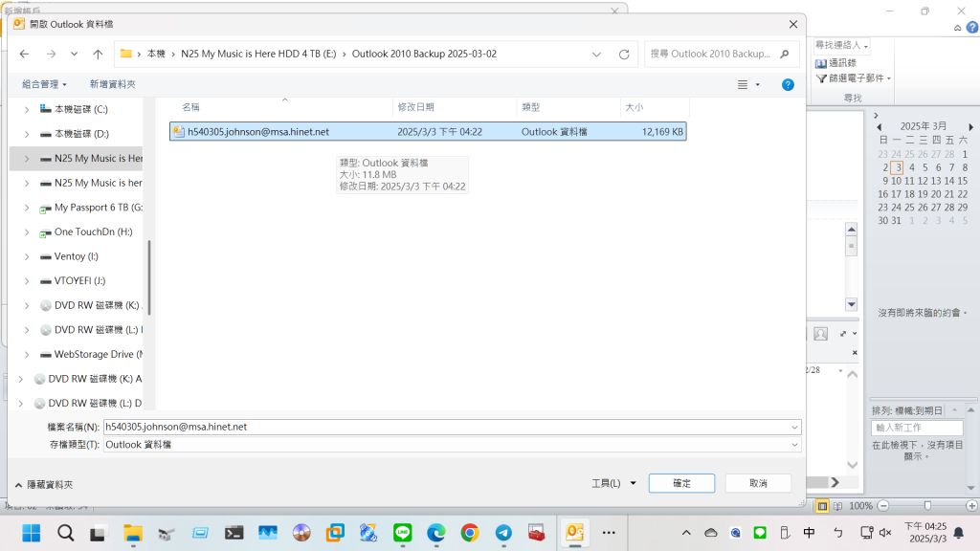Open the 組合管理 menu

[45, 84]
